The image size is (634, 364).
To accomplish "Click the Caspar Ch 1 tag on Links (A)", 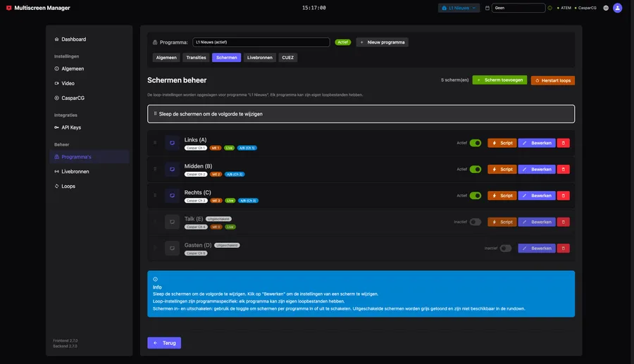I will (196, 148).
